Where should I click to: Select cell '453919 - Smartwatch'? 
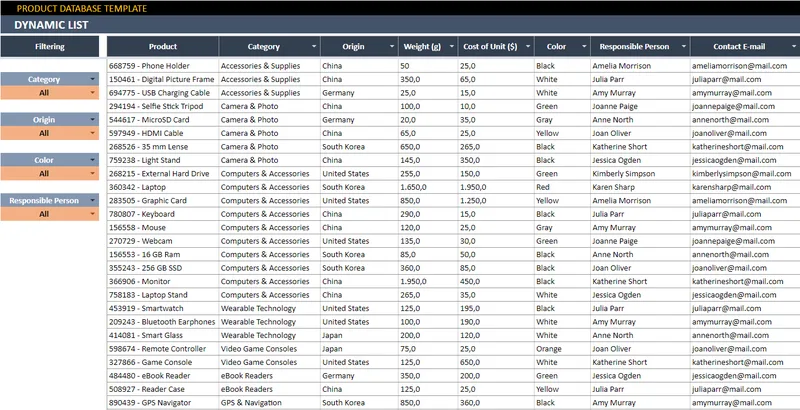click(163, 309)
